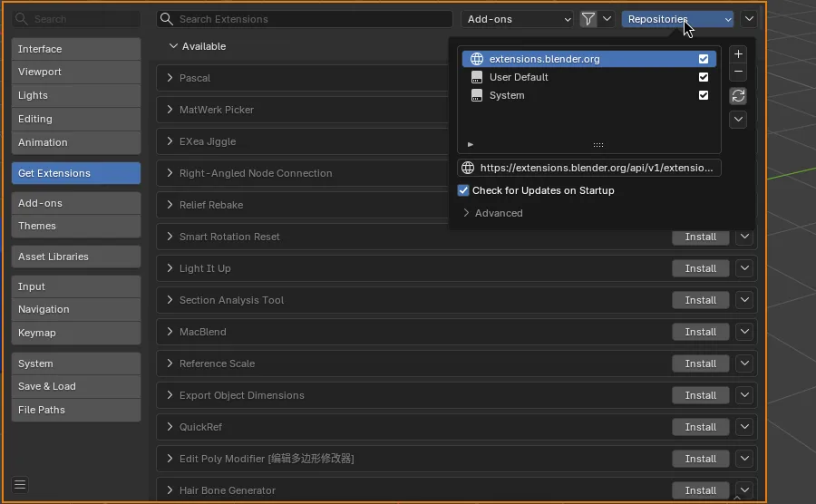Viewport: 816px width, 504px height.
Task: Open options menu for QuickRef
Action: (744, 427)
